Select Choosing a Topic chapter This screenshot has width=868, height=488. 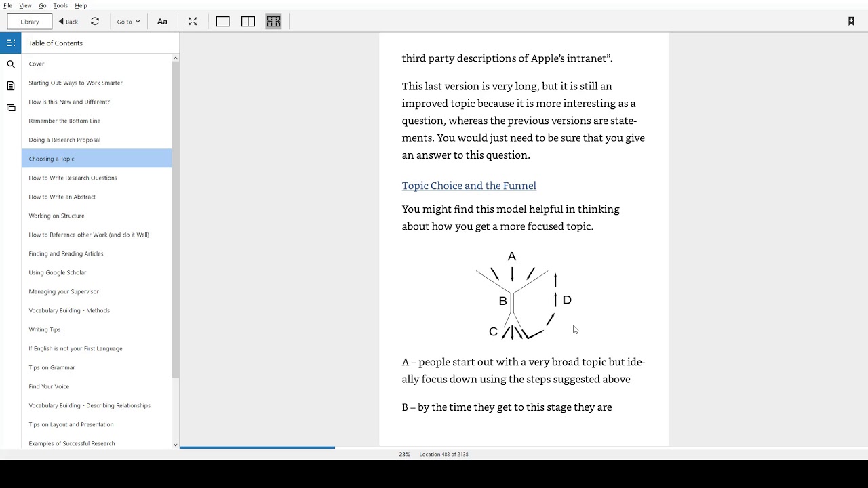[x=96, y=159]
